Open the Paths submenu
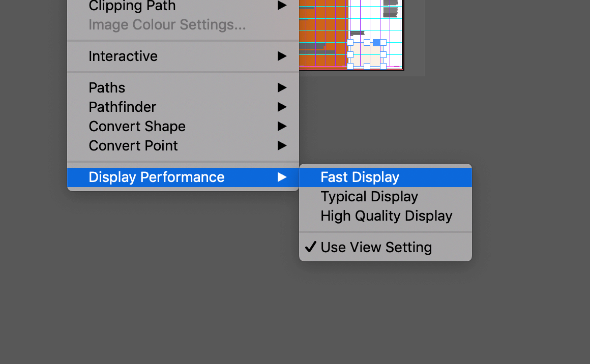 click(107, 88)
